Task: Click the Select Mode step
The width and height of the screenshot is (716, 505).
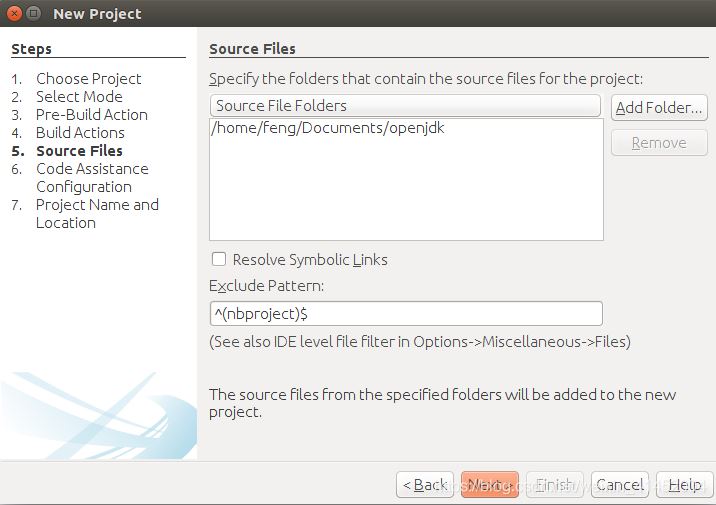Action: click(x=79, y=97)
